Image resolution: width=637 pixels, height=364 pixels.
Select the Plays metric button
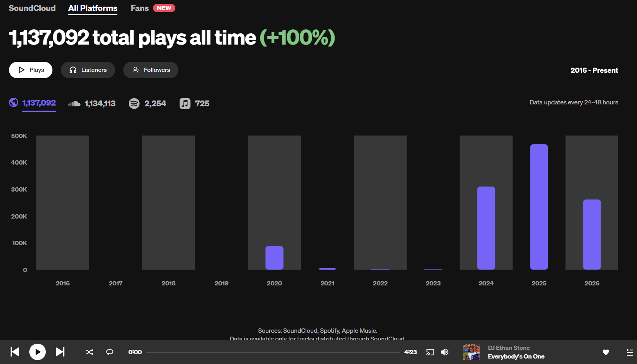point(31,70)
